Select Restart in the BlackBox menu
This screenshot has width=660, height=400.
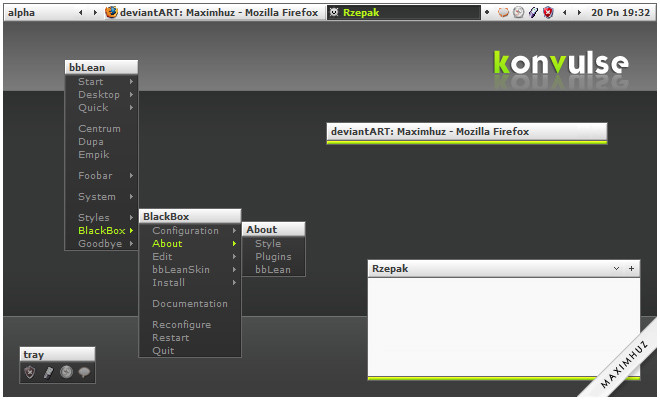pos(190,338)
